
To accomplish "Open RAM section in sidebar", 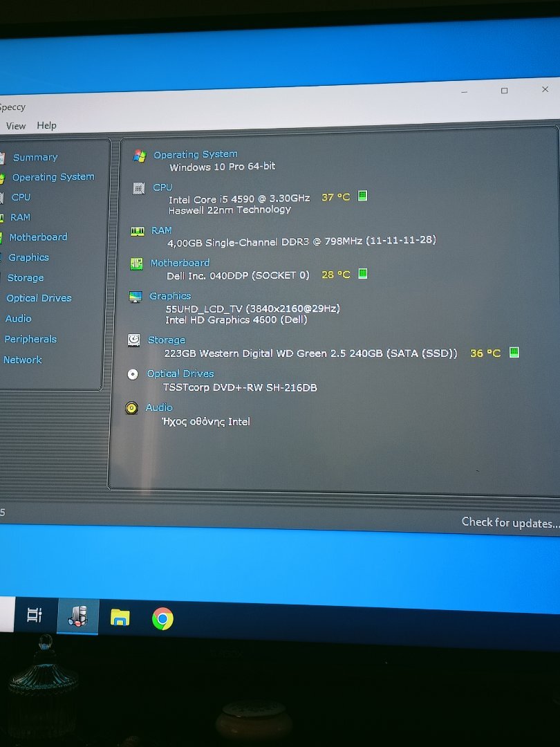I will [x=21, y=217].
